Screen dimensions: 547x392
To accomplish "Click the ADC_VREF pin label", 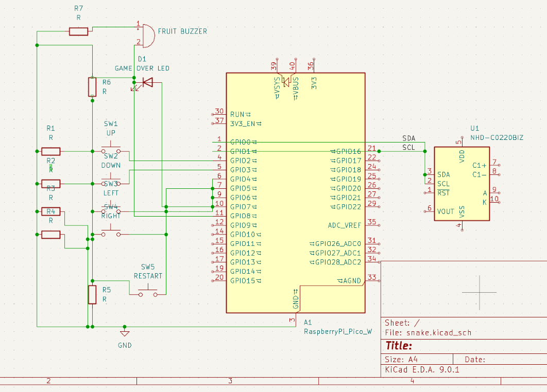I will click(x=344, y=225).
